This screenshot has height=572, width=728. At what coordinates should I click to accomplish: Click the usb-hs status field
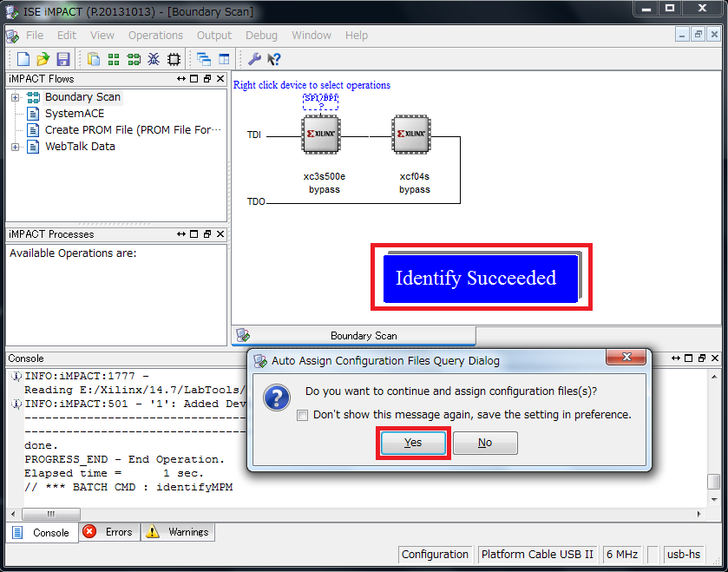point(684,555)
